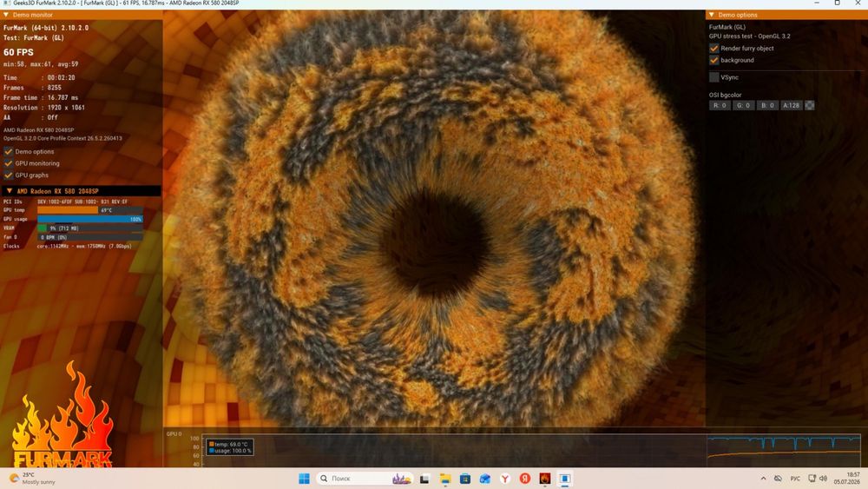
Task: Uncheck the GPU graphs checkbox
Action: click(x=9, y=175)
